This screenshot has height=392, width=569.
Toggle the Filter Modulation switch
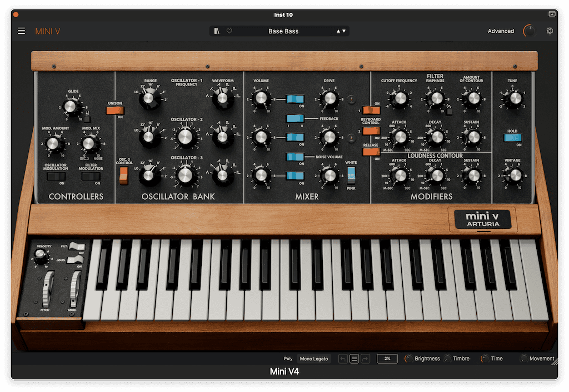pos(91,177)
